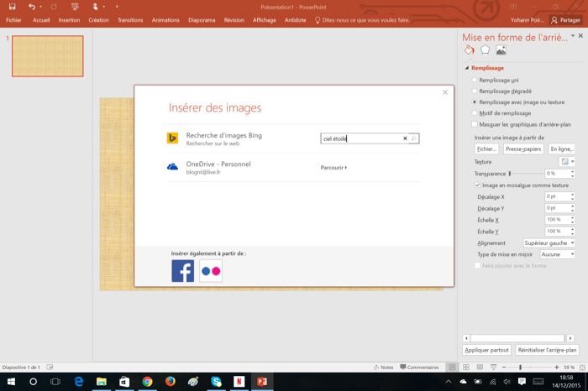Open Netflix from the taskbar
Screen dimensions: 588x391
coord(239,382)
